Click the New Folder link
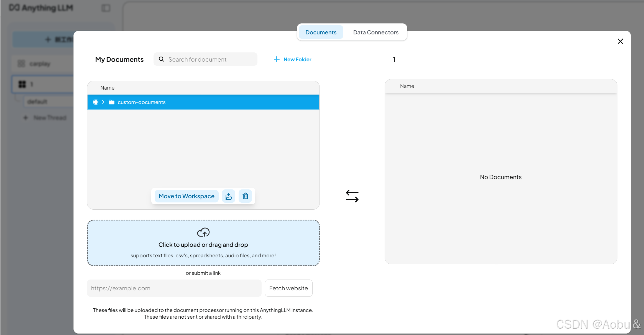 (x=297, y=59)
